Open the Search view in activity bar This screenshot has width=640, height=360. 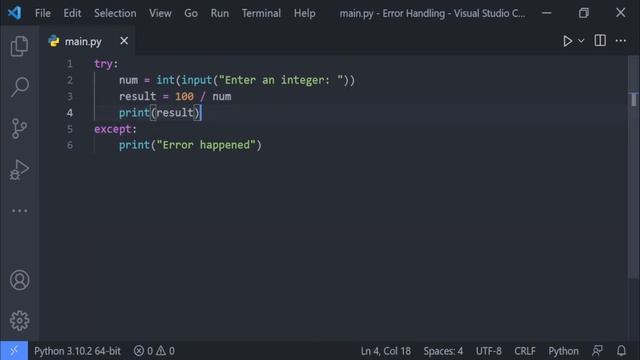(x=19, y=87)
